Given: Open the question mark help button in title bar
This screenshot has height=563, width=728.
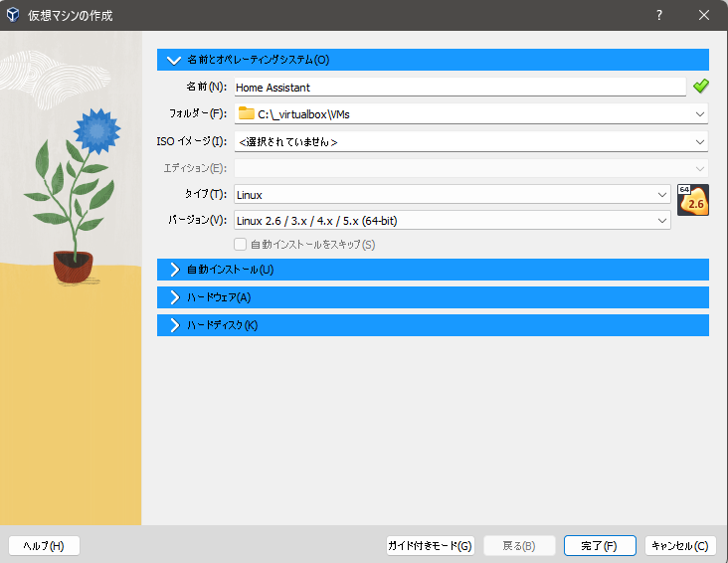Looking at the screenshot, I should click(x=658, y=15).
